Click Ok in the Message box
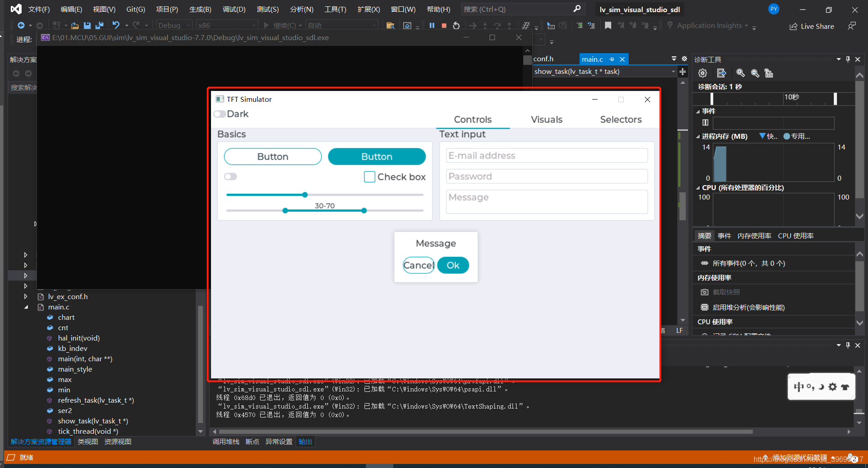 tap(453, 265)
